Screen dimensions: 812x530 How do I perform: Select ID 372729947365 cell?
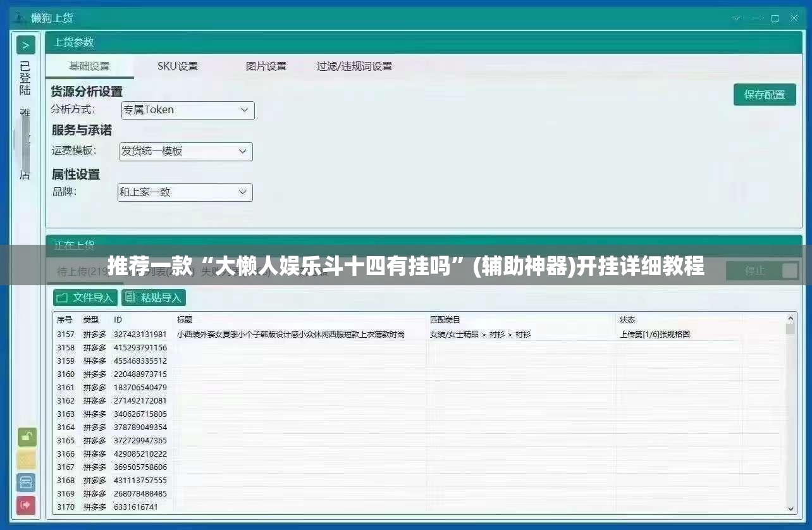coord(140,440)
